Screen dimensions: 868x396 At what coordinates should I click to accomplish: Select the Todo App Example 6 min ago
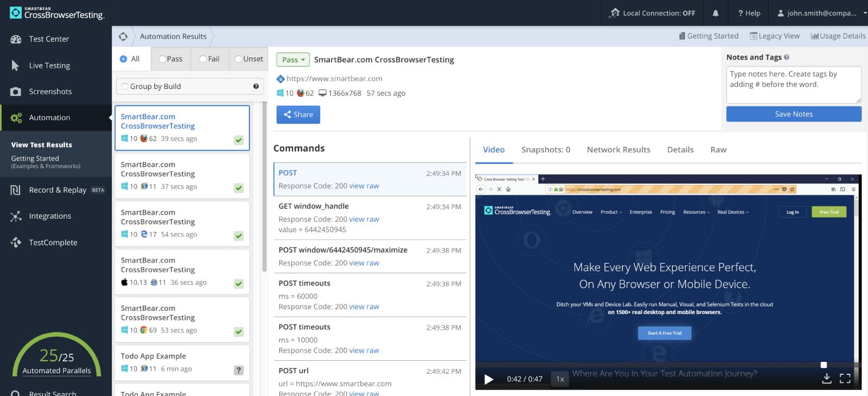click(182, 363)
